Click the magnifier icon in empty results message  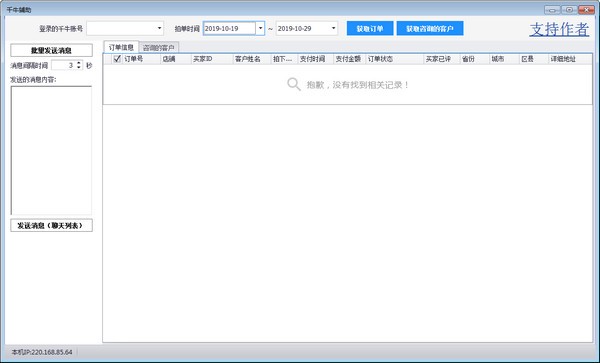coord(294,84)
